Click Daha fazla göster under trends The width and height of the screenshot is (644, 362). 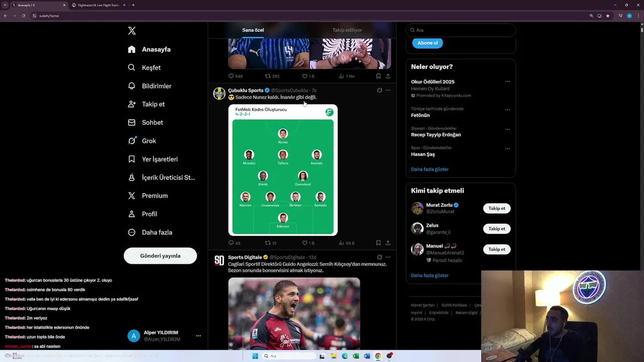[x=430, y=169]
